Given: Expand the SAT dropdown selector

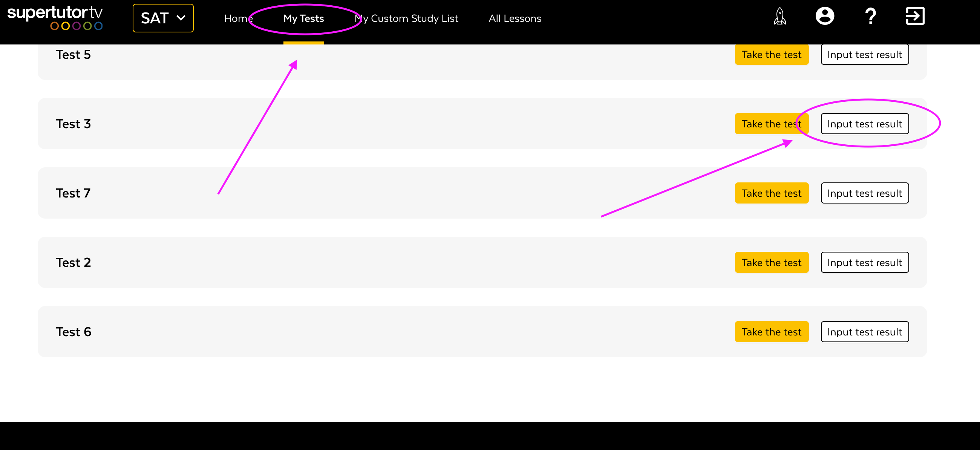Looking at the screenshot, I should 163,17.
